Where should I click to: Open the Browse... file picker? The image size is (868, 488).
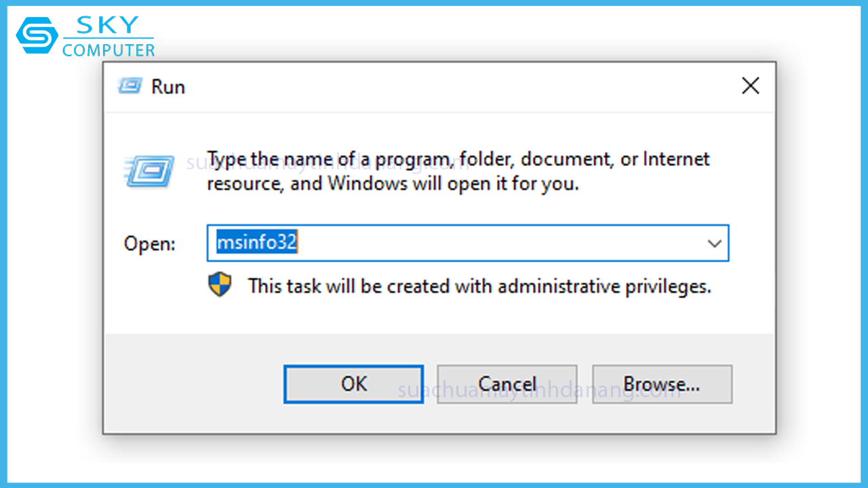click(x=661, y=384)
